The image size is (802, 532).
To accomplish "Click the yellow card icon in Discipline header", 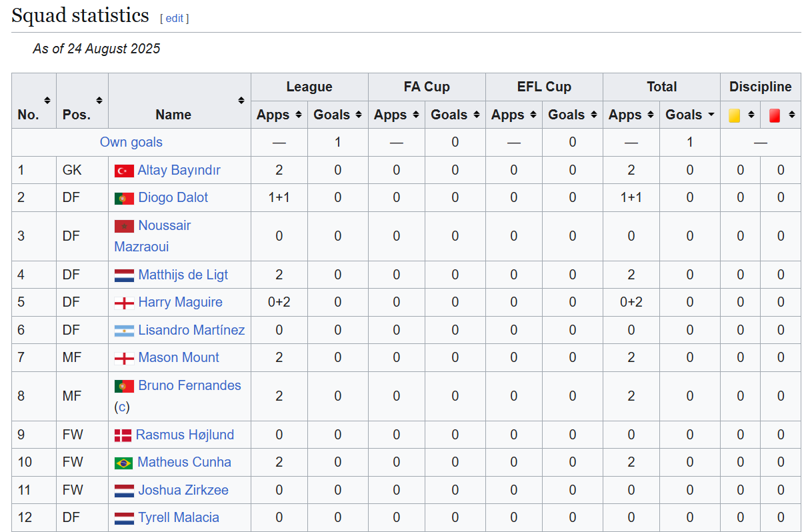I will pyautogui.click(x=735, y=115).
